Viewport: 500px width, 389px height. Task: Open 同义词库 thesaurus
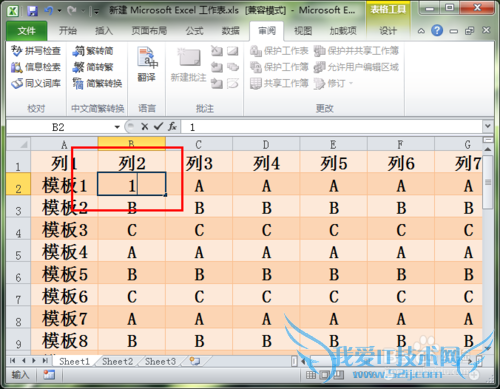coord(35,83)
